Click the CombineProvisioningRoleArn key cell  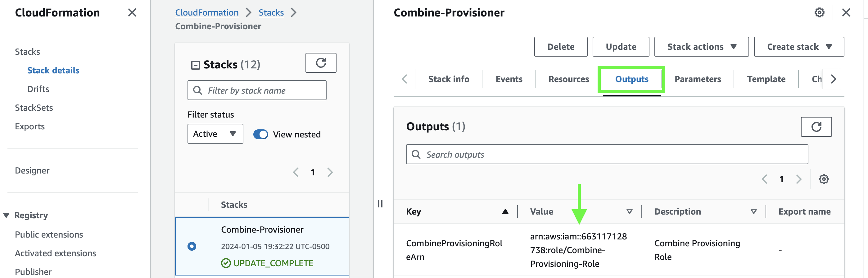(454, 250)
